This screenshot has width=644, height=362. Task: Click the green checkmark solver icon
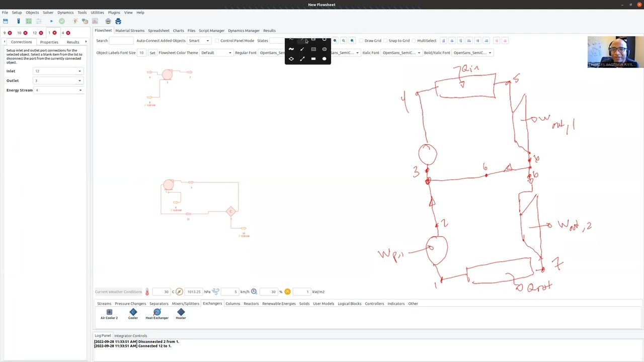[62, 21]
